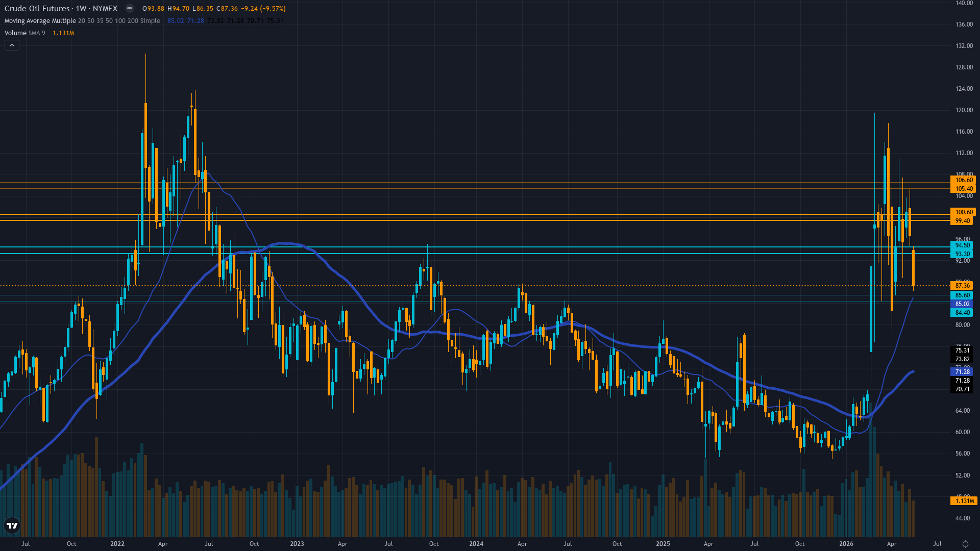Screen dimensions: 980x551
Task: Click the 2022 label on the time axis
Action: [117, 544]
